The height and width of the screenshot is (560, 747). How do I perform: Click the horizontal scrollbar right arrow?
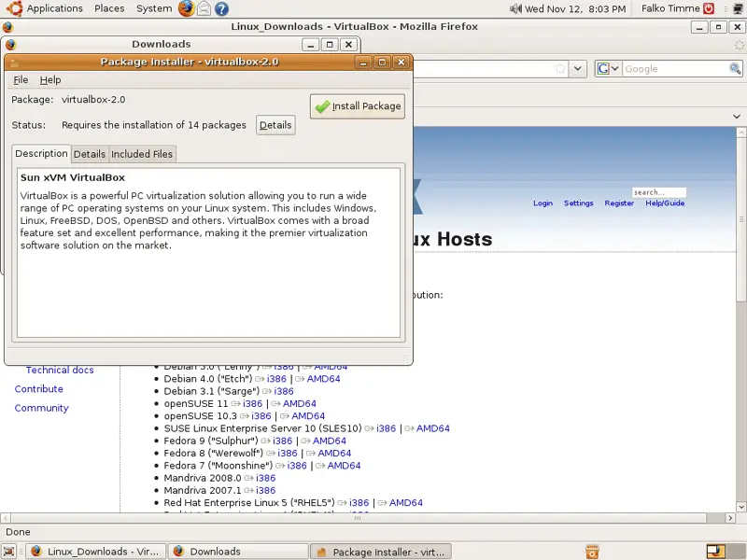point(730,518)
